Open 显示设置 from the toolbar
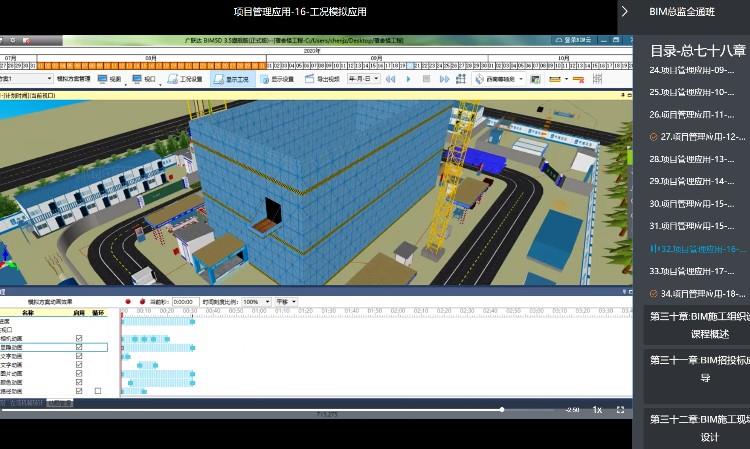 277,78
